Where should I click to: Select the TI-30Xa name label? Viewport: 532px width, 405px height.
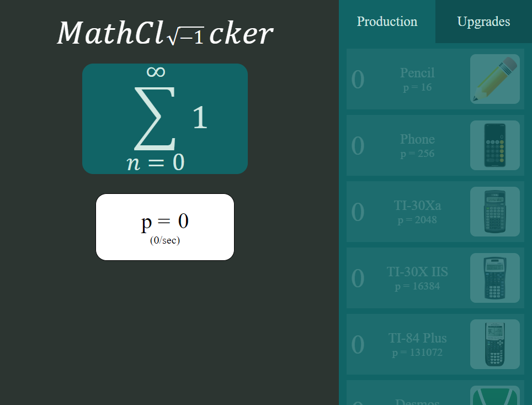417,205
